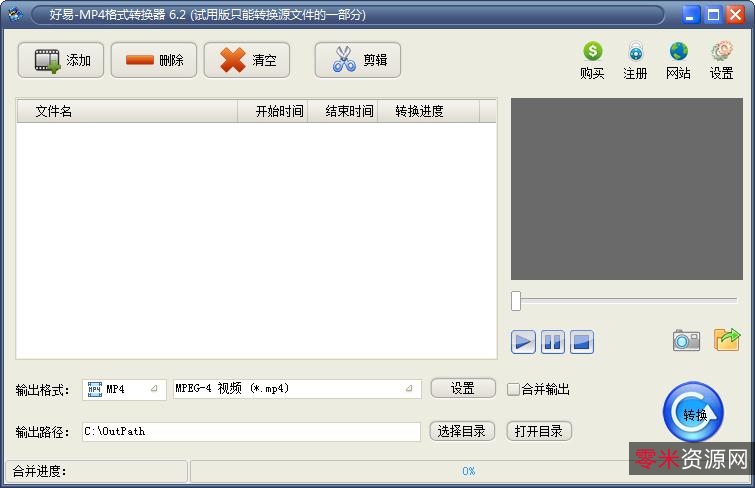The height and width of the screenshot is (488, 755).
Task: Click the 结束时间 column header
Action: [342, 111]
